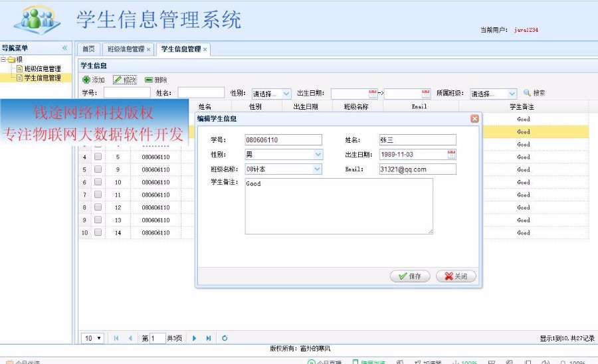
Task: Tick checkbox for row 9 (ID 13)
Action: (x=98, y=220)
